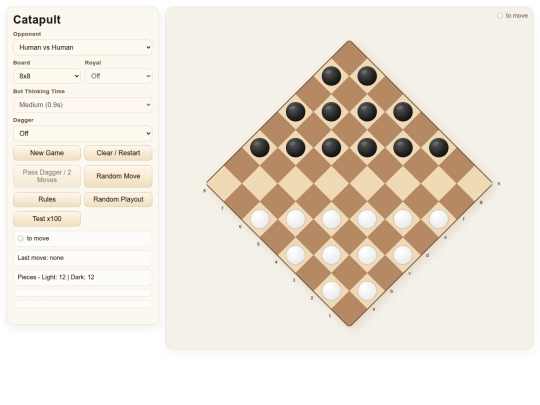Click the 'Last move: none' status text

tap(41, 258)
